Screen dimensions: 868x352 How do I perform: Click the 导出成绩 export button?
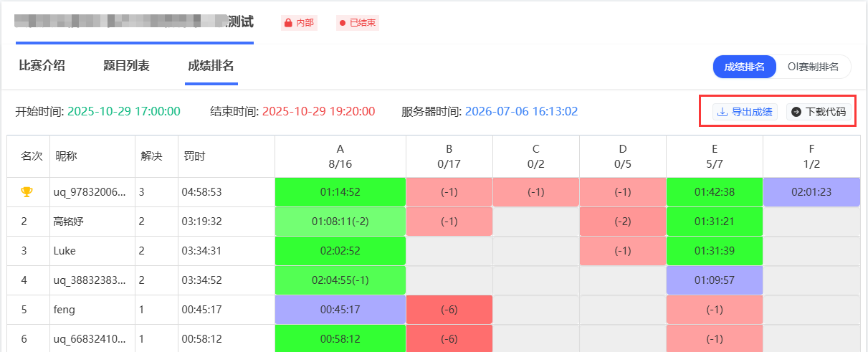[x=745, y=112]
